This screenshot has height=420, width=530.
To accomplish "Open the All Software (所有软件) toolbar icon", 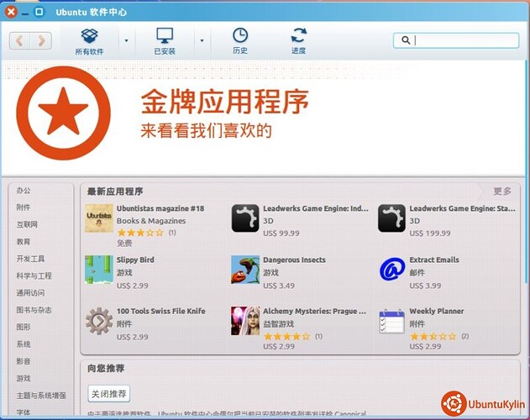I will tap(89, 36).
